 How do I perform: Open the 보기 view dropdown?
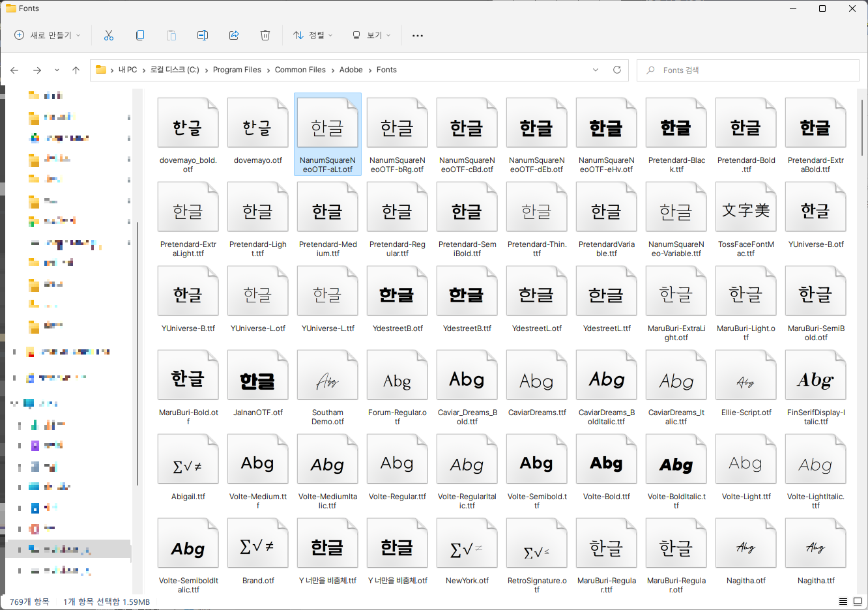[371, 35]
